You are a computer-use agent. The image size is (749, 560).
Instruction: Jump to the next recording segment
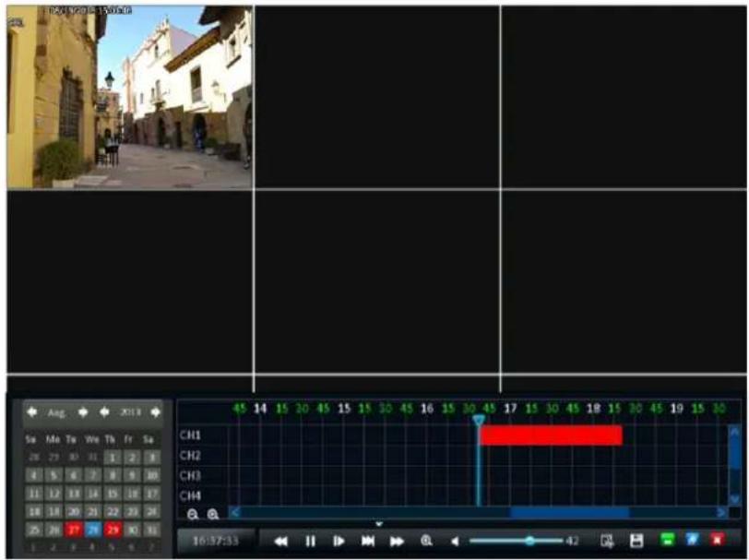click(367, 541)
